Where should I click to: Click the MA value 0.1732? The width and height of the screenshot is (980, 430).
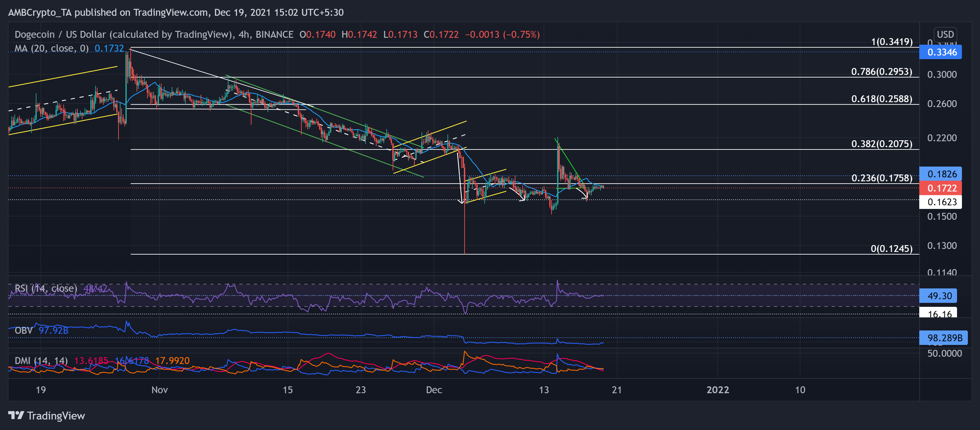tap(109, 48)
